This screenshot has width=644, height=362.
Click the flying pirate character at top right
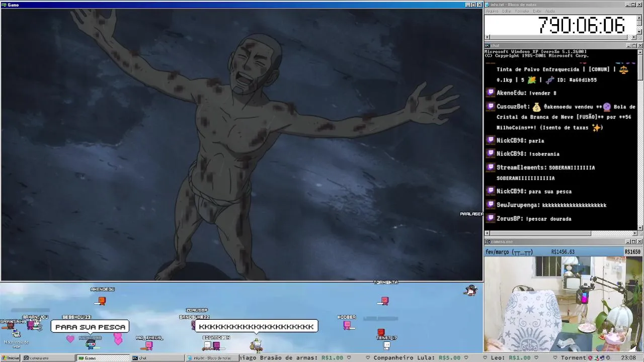click(470, 290)
